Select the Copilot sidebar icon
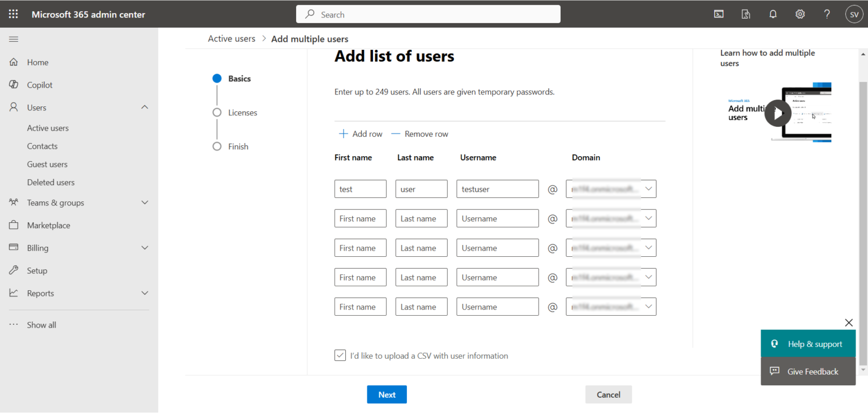Screen dimensions: 868x413 pyautogui.click(x=14, y=84)
